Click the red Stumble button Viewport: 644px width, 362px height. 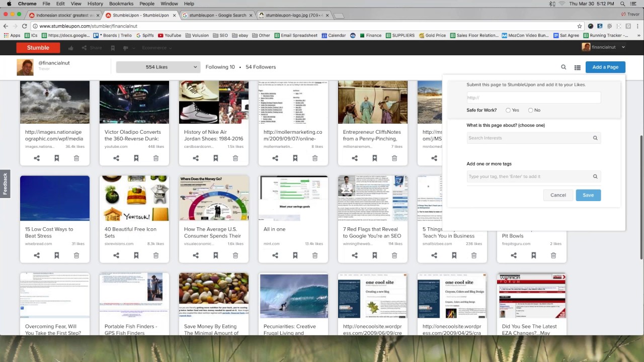click(38, 48)
